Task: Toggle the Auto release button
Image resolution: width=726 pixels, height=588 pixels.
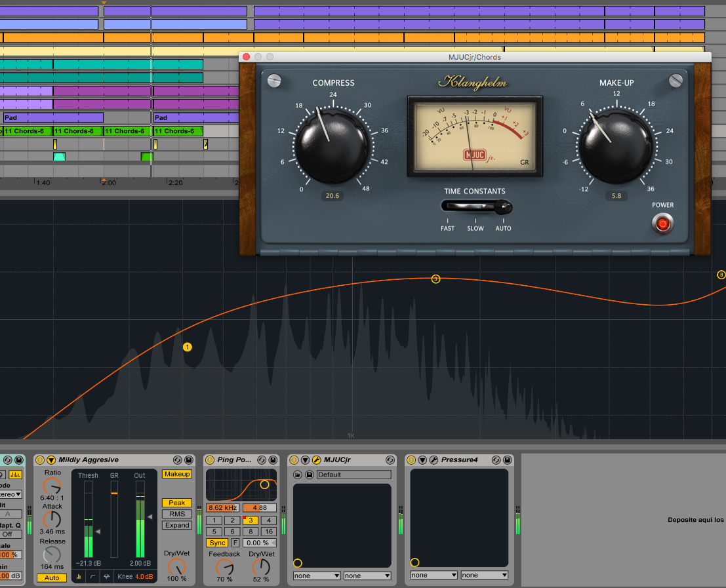Action: point(52,578)
